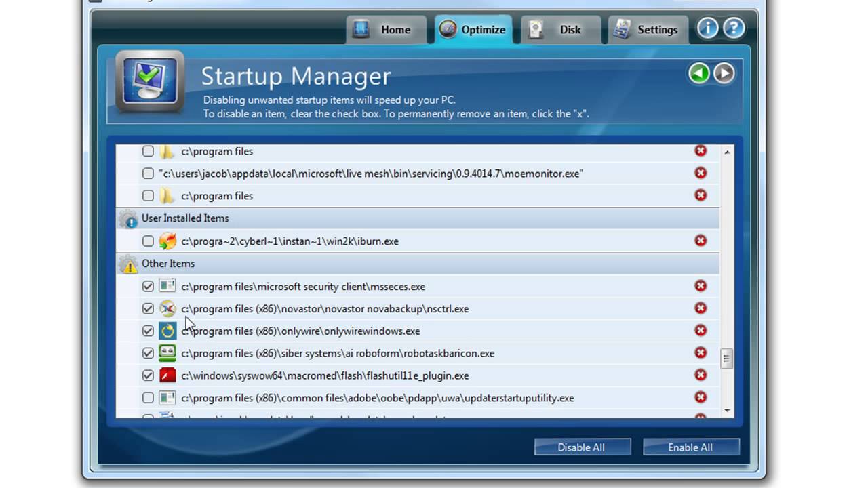This screenshot has width=868, height=488.
Task: Select the Other Items section header
Action: click(x=418, y=264)
